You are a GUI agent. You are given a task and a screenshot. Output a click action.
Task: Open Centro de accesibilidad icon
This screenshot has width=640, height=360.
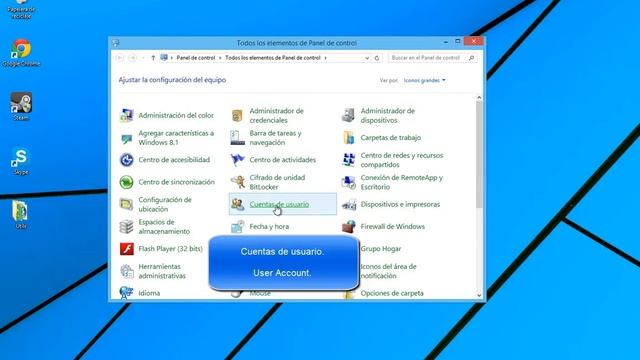click(x=127, y=160)
